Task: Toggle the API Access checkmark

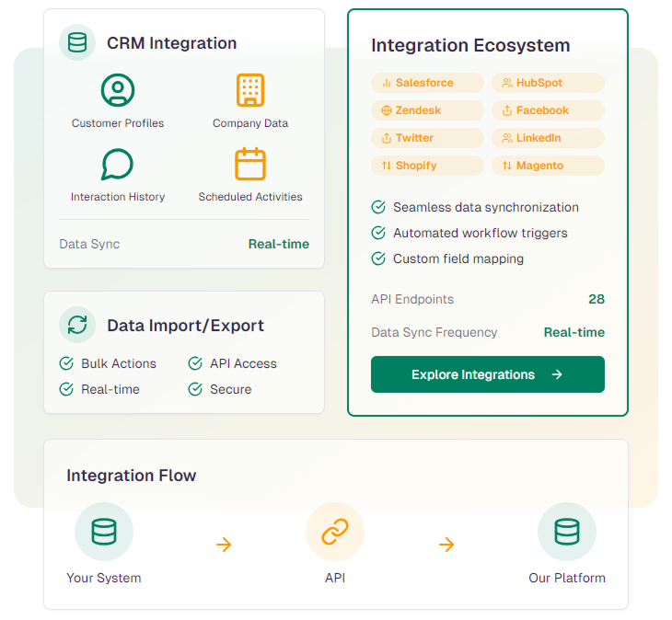Action: click(195, 363)
